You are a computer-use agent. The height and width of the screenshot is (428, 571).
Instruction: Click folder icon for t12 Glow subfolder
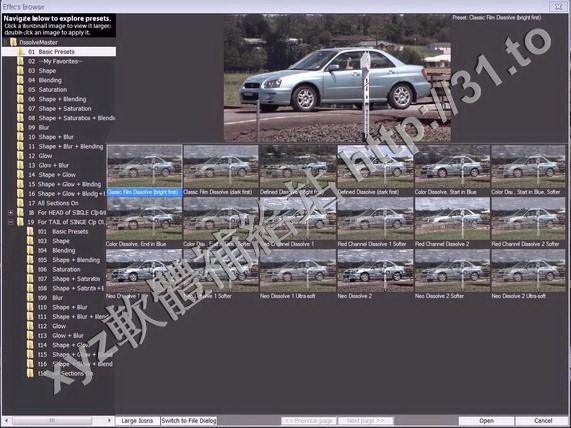coord(30,326)
